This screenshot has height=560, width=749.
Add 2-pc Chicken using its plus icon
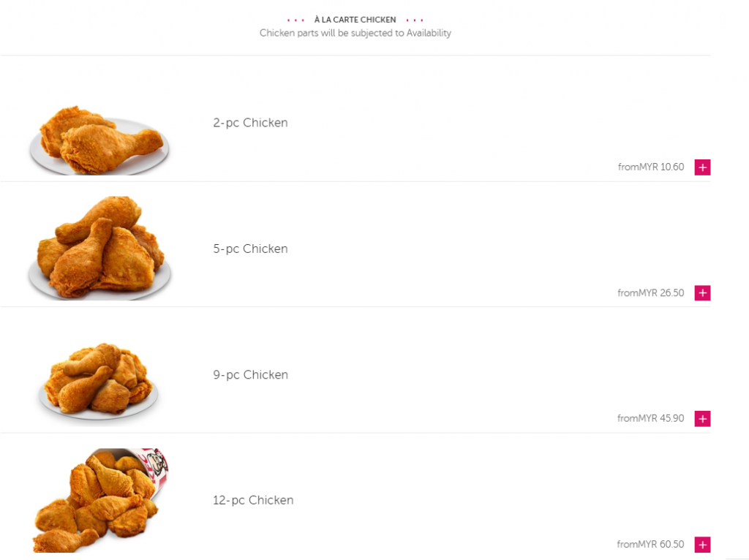coord(702,167)
